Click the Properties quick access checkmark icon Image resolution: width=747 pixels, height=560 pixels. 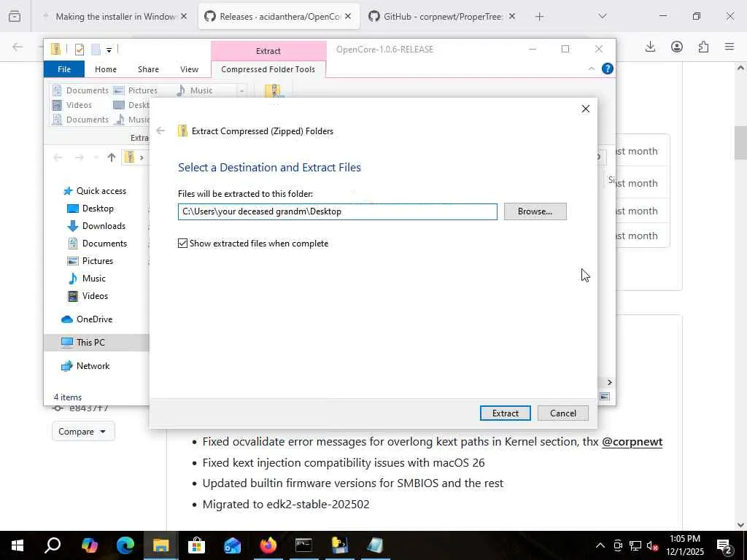coord(80,49)
